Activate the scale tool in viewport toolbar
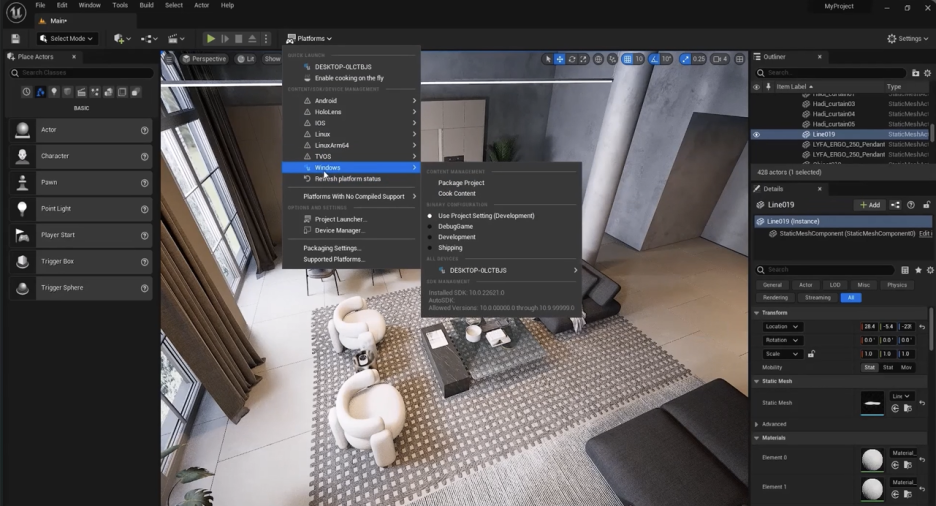 (583, 59)
